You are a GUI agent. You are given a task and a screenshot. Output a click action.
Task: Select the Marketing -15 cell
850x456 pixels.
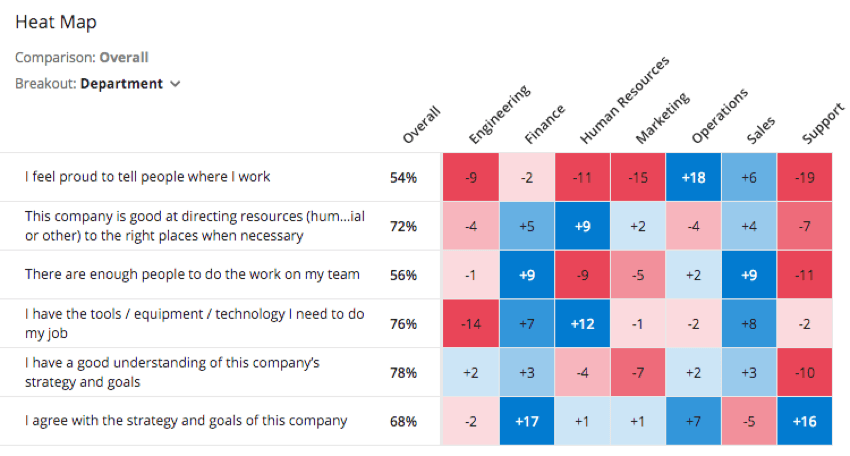click(x=638, y=177)
